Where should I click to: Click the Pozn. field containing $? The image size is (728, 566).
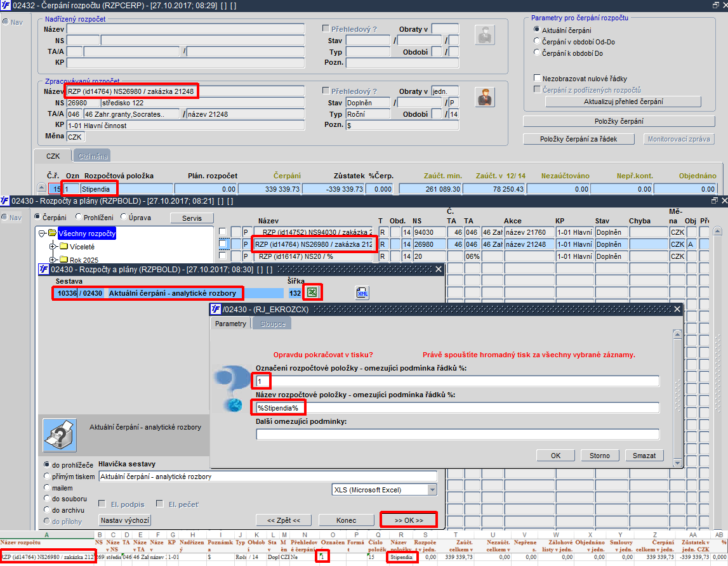402,125
